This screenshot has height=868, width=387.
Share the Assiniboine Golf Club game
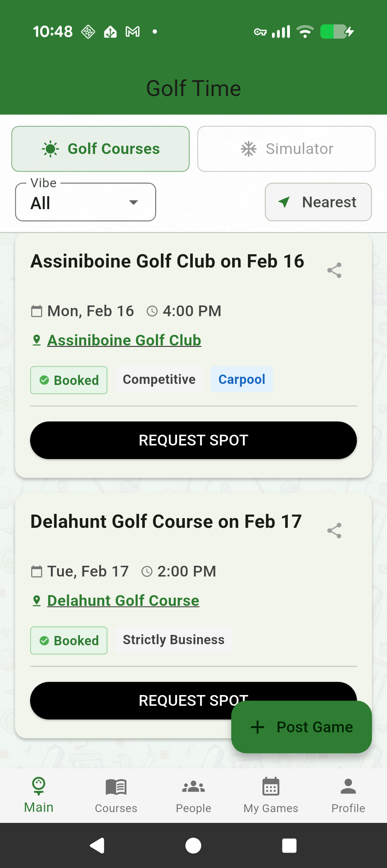point(334,270)
